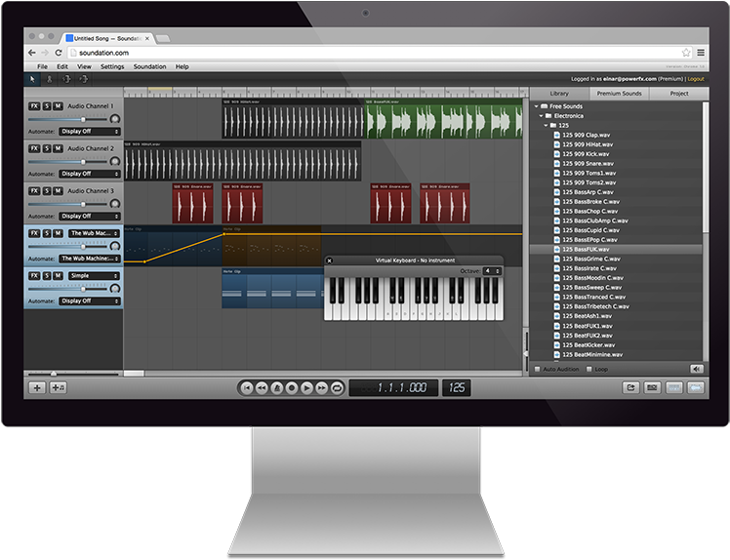Viewport: 730px width, 560px height.
Task: Mute Audio Channel 2
Action: coord(58,148)
